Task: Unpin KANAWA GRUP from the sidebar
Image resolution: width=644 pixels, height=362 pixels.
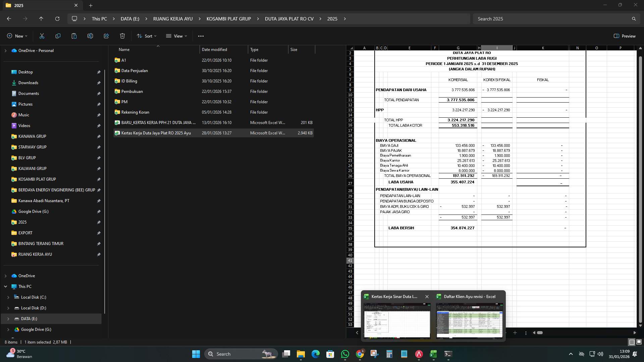Action: pos(99,136)
